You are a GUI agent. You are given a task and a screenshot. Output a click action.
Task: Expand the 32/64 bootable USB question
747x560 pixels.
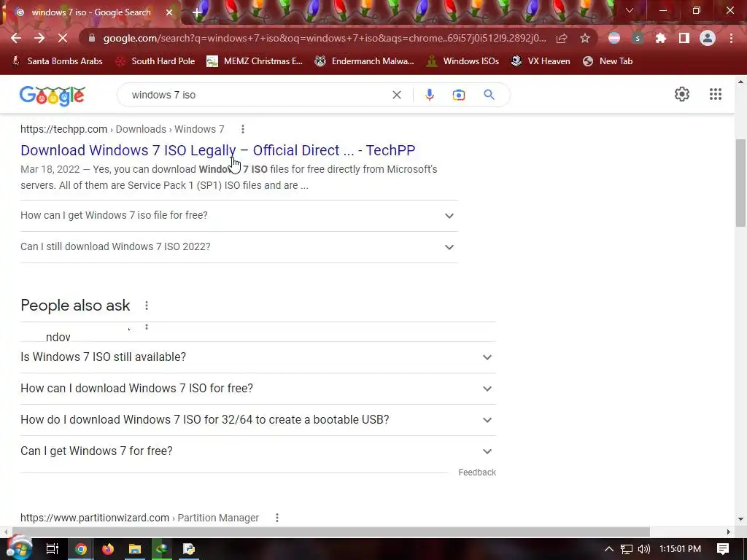pos(258,420)
